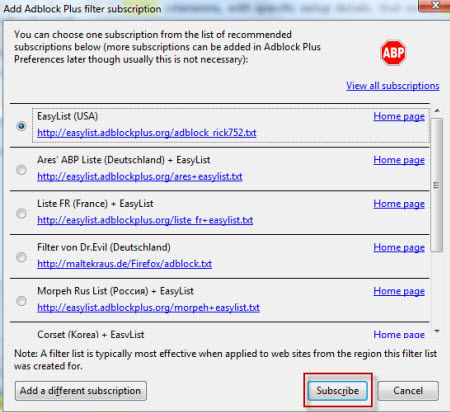
Task: Click the list scrollbar down arrow
Action: (437, 331)
